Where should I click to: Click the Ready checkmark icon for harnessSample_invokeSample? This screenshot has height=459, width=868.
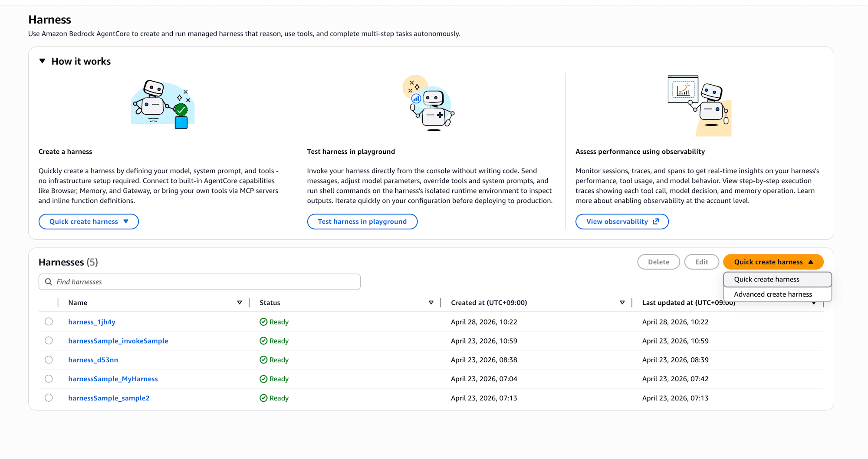263,341
